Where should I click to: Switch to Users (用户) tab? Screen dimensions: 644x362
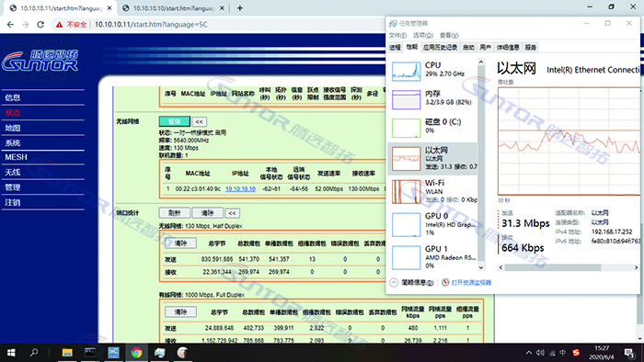point(486,48)
